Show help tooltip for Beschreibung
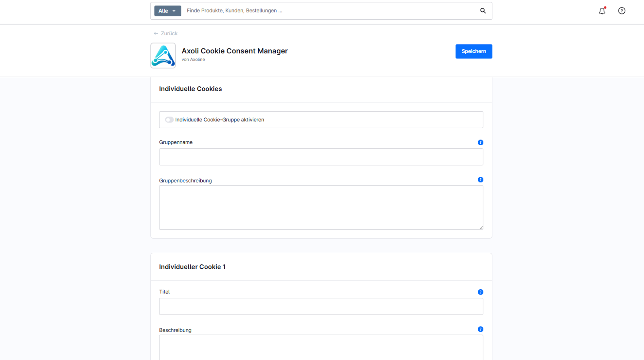The width and height of the screenshot is (644, 360). pyautogui.click(x=480, y=329)
